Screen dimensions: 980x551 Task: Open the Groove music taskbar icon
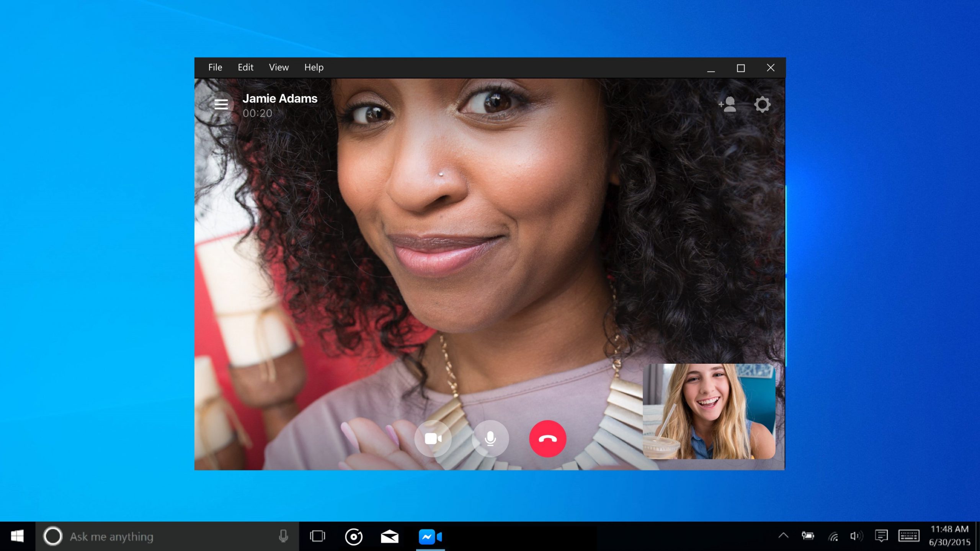click(x=353, y=536)
